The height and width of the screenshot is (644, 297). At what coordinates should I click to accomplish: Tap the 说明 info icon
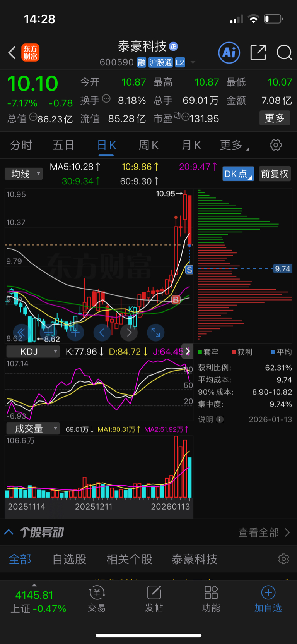coord(220,419)
